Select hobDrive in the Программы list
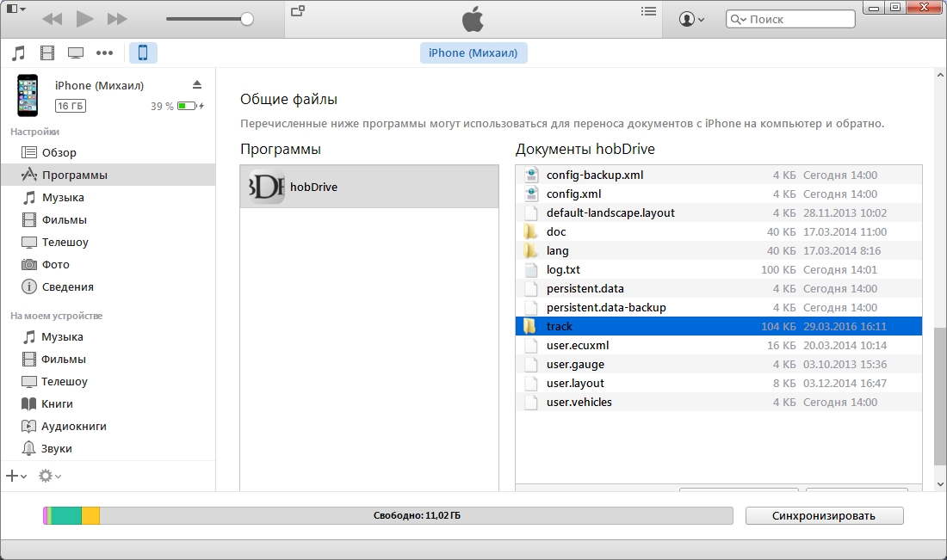947x560 pixels. coord(369,187)
